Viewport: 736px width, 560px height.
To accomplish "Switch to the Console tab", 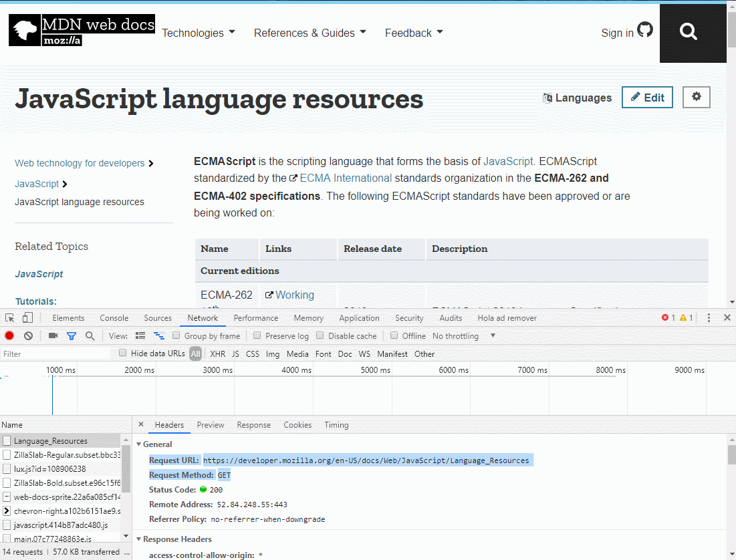I will click(x=114, y=318).
